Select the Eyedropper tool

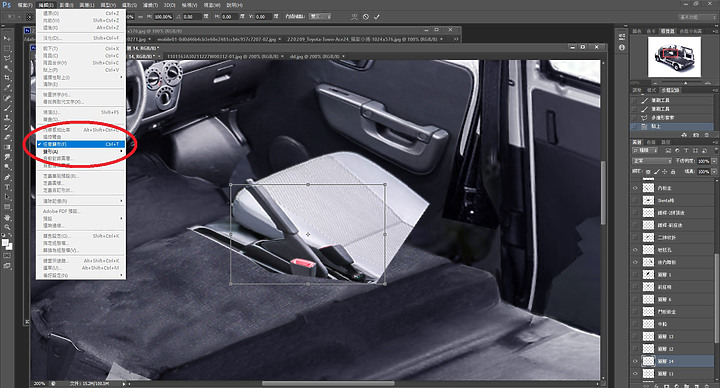point(7,88)
